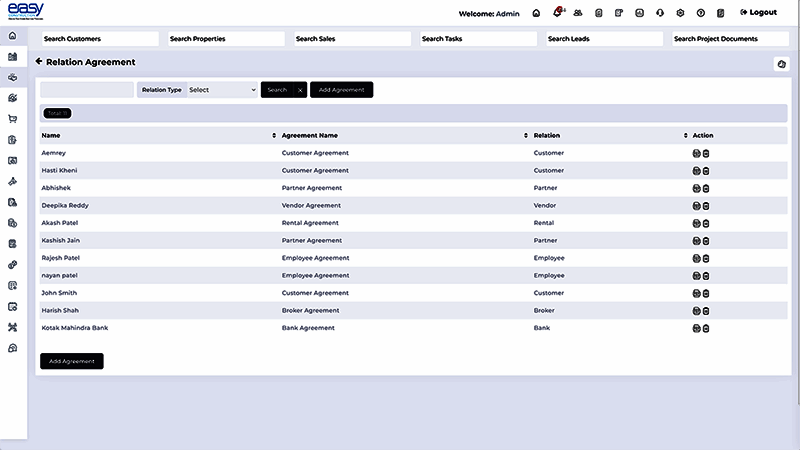Focus the Search Leads field
The height and width of the screenshot is (450, 800).
pos(604,39)
